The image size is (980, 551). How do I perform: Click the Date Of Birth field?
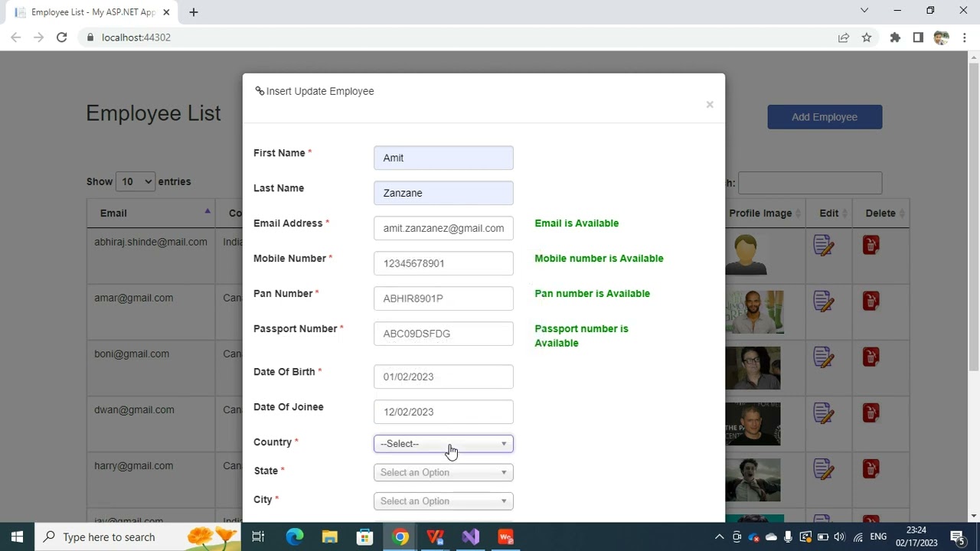(443, 377)
